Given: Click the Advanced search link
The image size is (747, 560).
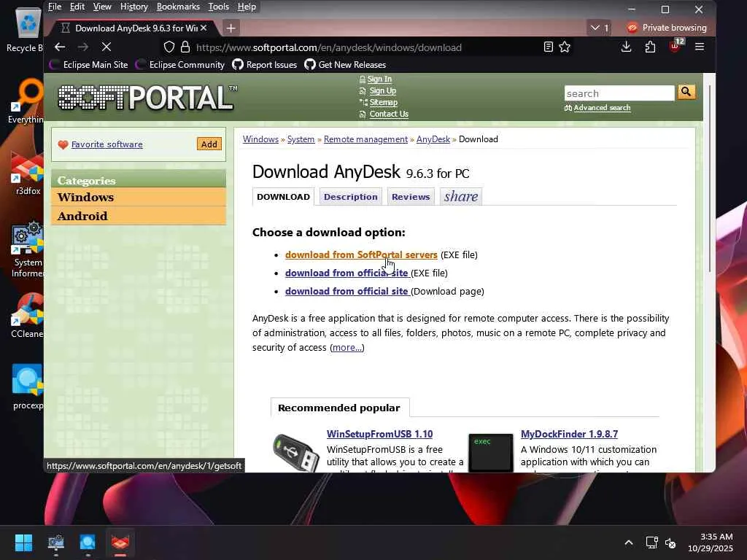Looking at the screenshot, I should [x=602, y=108].
